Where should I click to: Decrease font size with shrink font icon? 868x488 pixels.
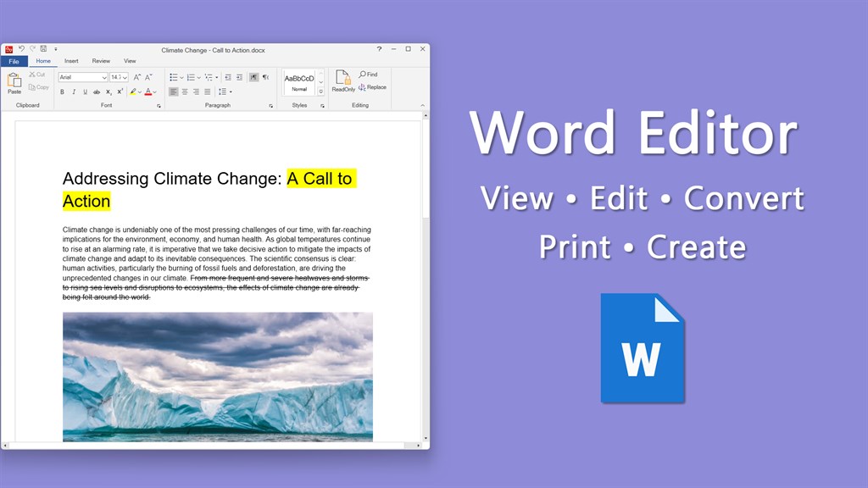[148, 77]
